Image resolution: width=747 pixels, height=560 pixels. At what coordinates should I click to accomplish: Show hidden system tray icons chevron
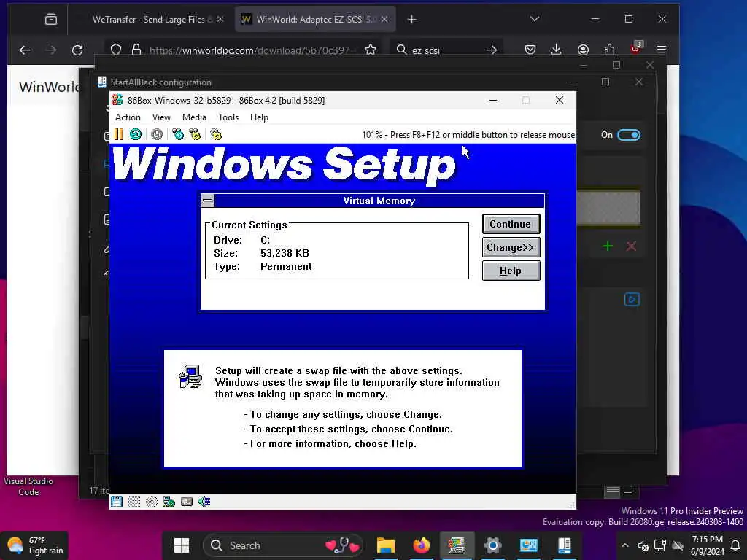coord(625,545)
